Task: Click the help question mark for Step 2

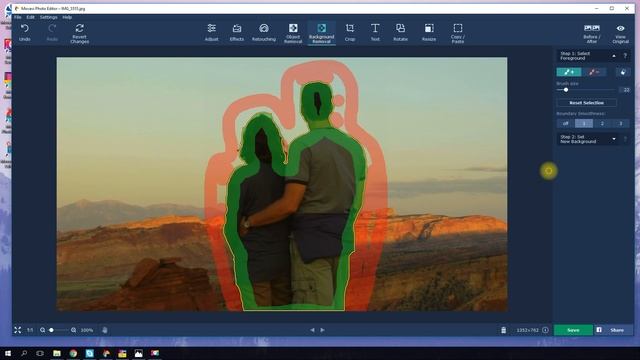Action: pos(625,139)
